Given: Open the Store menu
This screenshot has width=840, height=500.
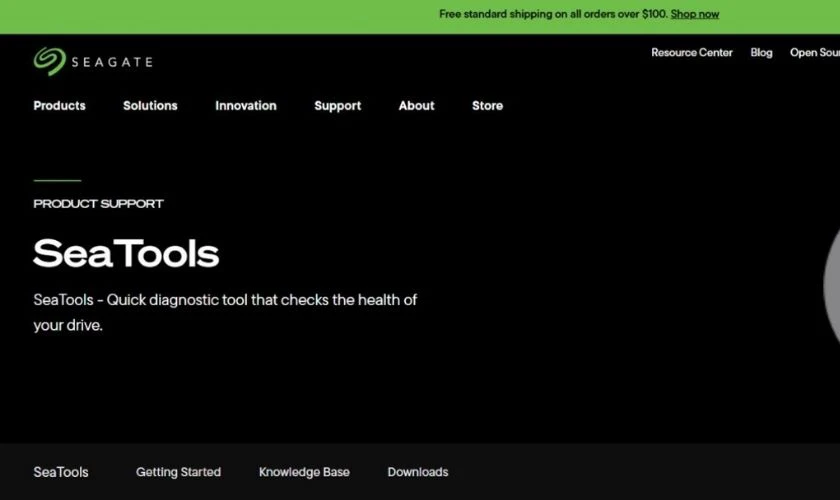Looking at the screenshot, I should coord(488,106).
